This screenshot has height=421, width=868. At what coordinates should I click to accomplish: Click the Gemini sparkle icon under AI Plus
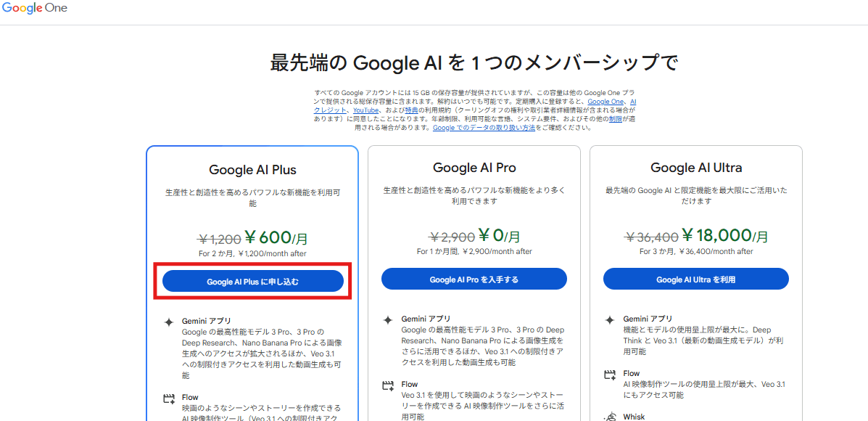[169, 322]
